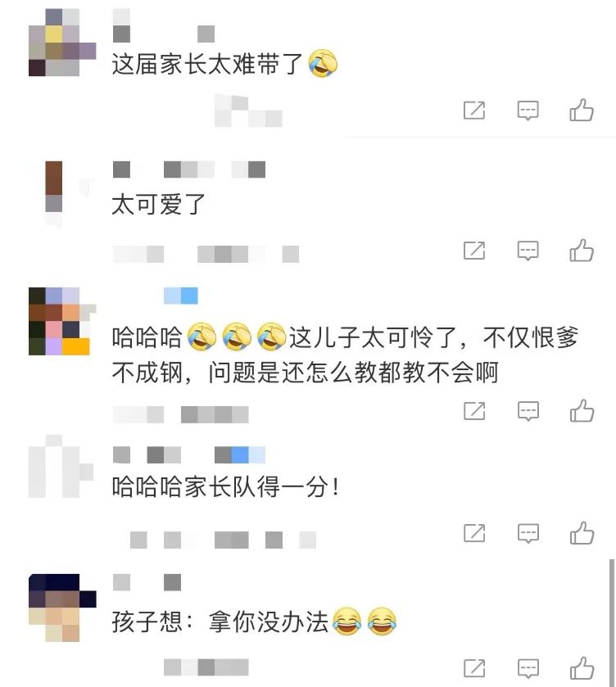Open avatar of the '这届家长太难带了' commenter
Screen dimensions: 616x687
[62, 43]
